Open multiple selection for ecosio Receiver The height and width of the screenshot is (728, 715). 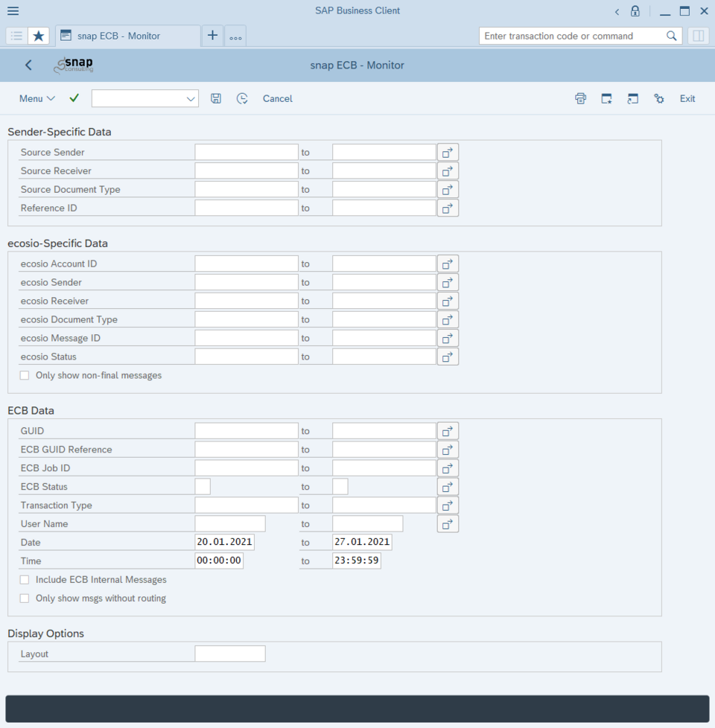(x=448, y=301)
